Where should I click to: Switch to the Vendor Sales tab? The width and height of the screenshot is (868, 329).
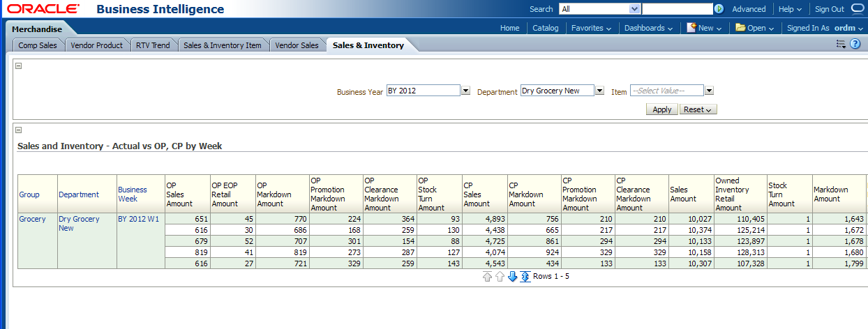point(297,45)
